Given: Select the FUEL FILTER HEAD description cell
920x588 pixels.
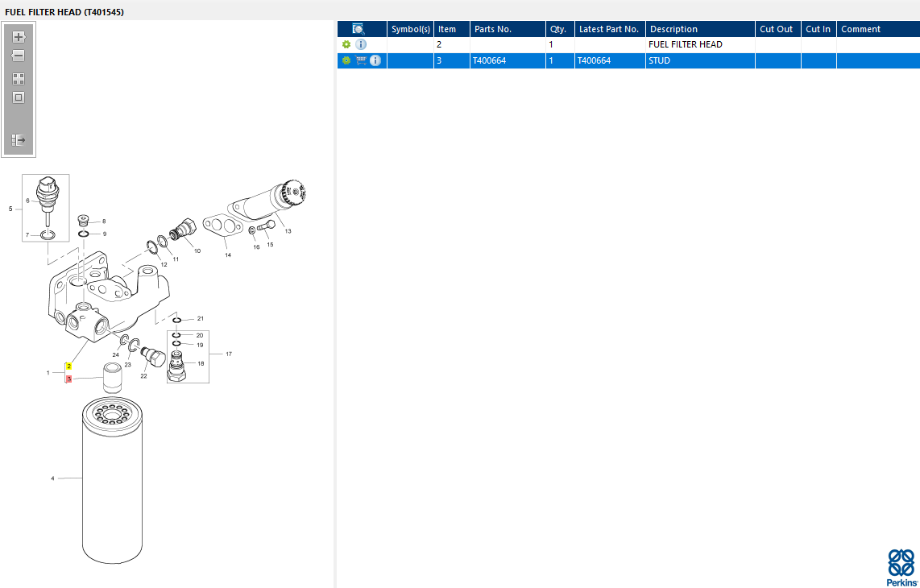Looking at the screenshot, I should pyautogui.click(x=701, y=44).
